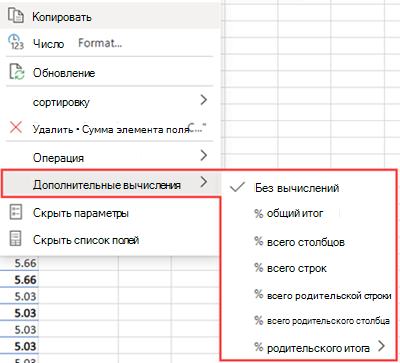This screenshot has height=363, width=400.
Task: Choose % всего родительского столбца option
Action: (x=309, y=321)
